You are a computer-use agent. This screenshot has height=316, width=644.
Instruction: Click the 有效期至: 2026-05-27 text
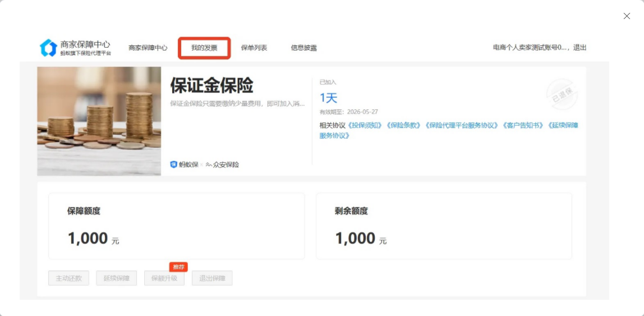(x=349, y=112)
